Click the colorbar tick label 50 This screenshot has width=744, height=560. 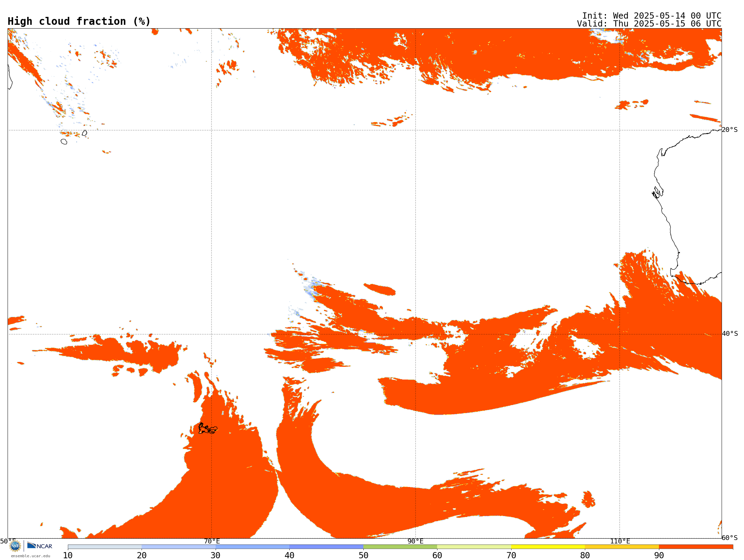click(363, 556)
